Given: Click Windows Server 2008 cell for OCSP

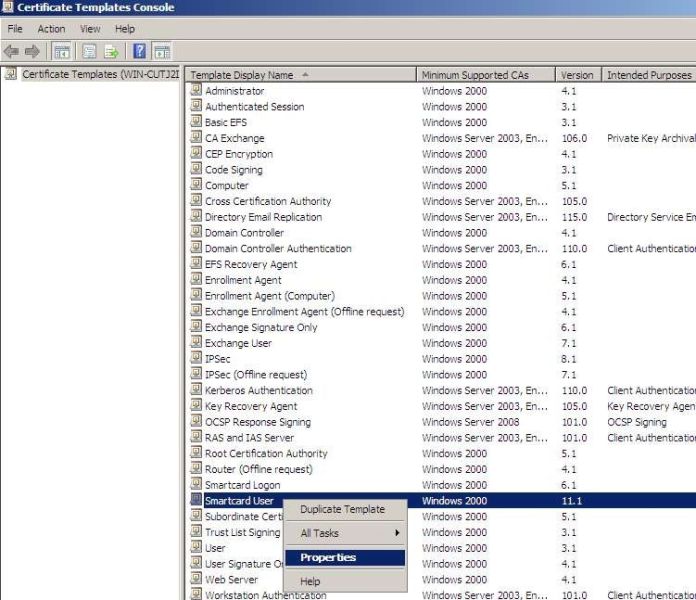Looking at the screenshot, I should pos(471,422).
